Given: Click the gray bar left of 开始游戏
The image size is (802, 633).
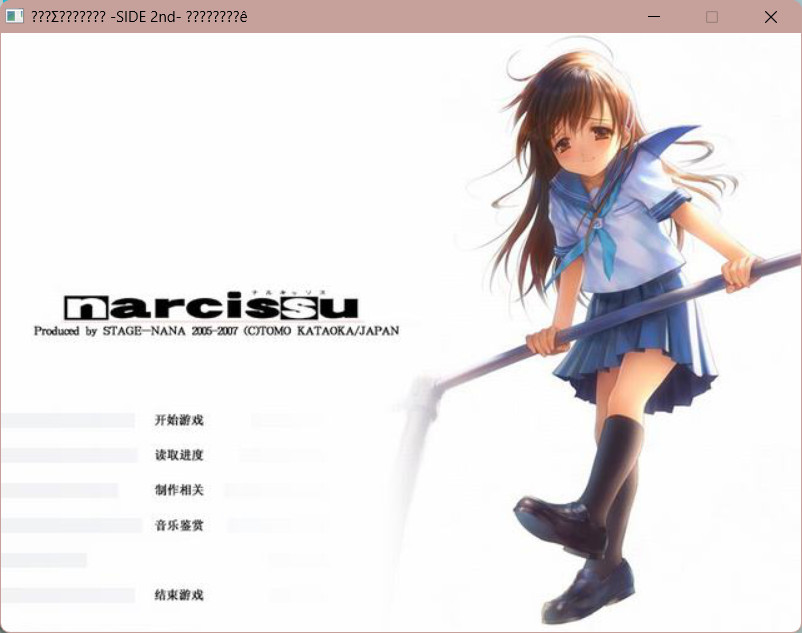Looking at the screenshot, I should pos(68,420).
